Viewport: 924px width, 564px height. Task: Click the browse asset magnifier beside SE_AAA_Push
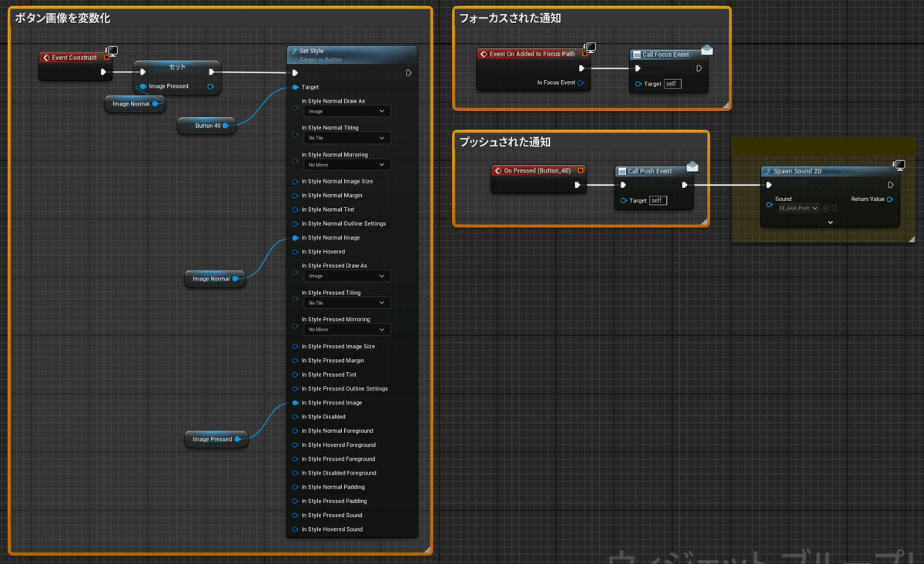[x=835, y=208]
